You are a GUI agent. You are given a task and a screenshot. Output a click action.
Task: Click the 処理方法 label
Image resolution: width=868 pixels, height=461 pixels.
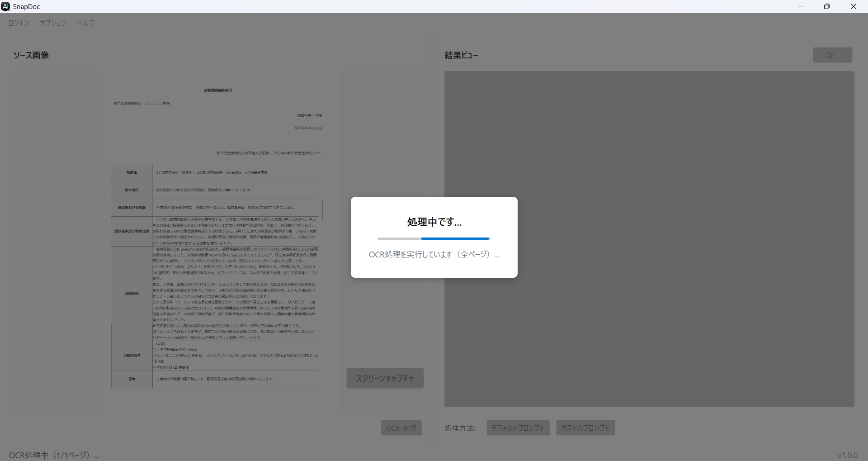click(x=460, y=428)
